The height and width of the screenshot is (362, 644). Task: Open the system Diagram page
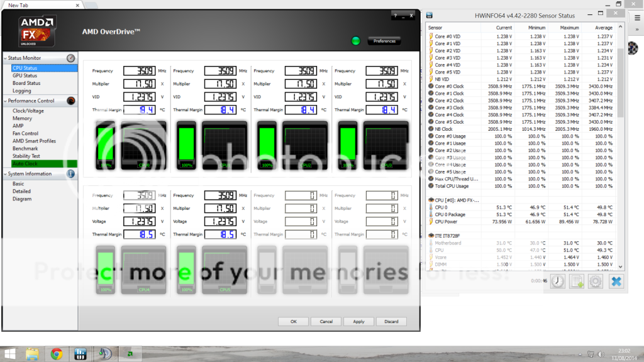click(x=22, y=199)
